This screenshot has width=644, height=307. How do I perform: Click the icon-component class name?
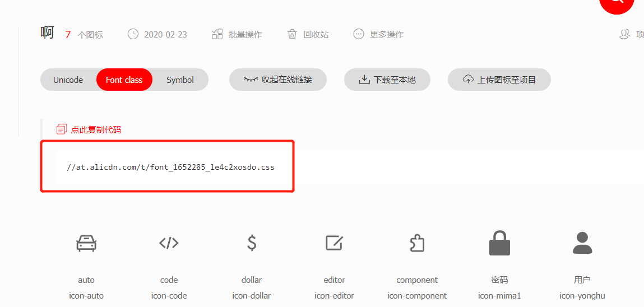(x=417, y=295)
